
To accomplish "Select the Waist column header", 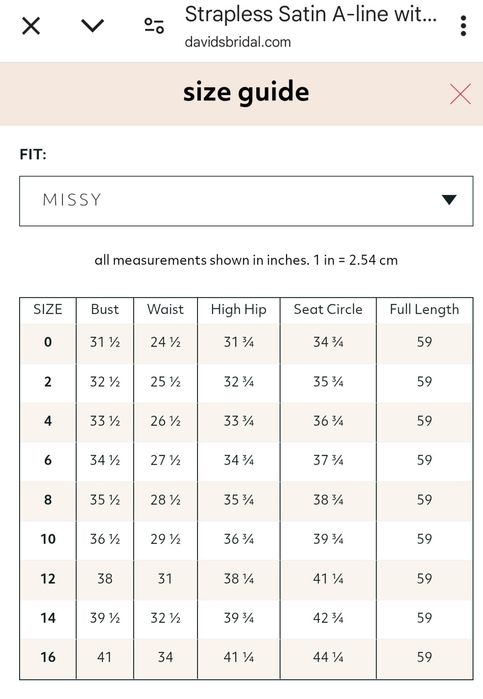I will pyautogui.click(x=165, y=309).
